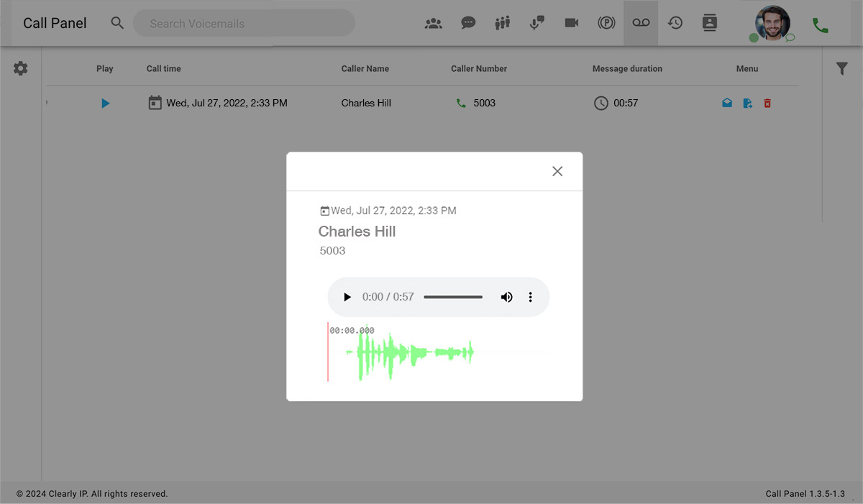
Task: Delete Charles Hill's voicemail with red trash icon
Action: [x=767, y=104]
